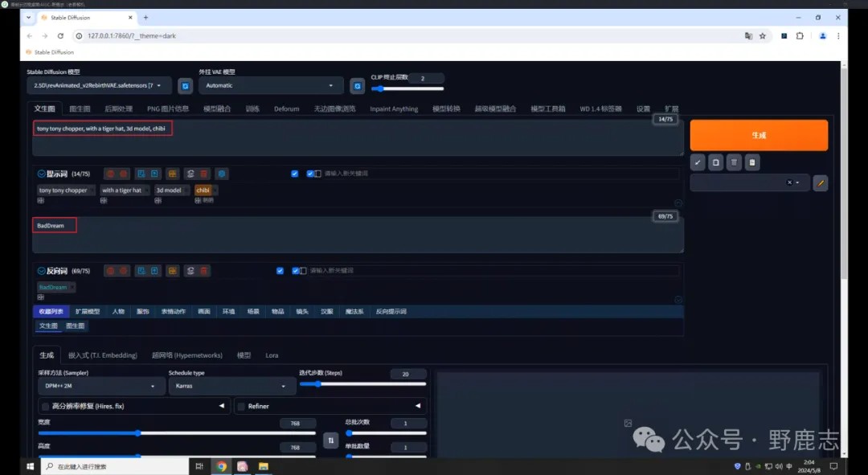
Task: Collapse the 提示词 section chevron
Action: pos(41,174)
